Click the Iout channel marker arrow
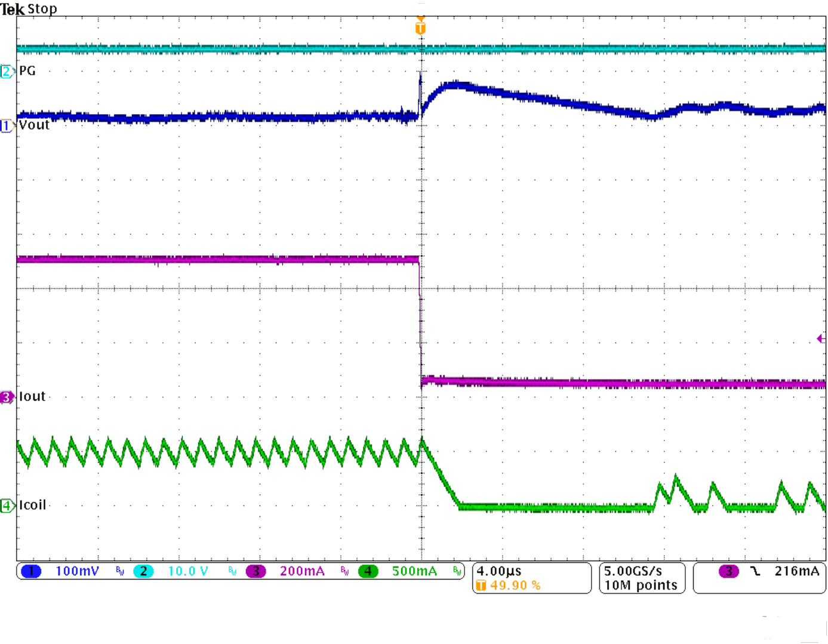 (7, 396)
